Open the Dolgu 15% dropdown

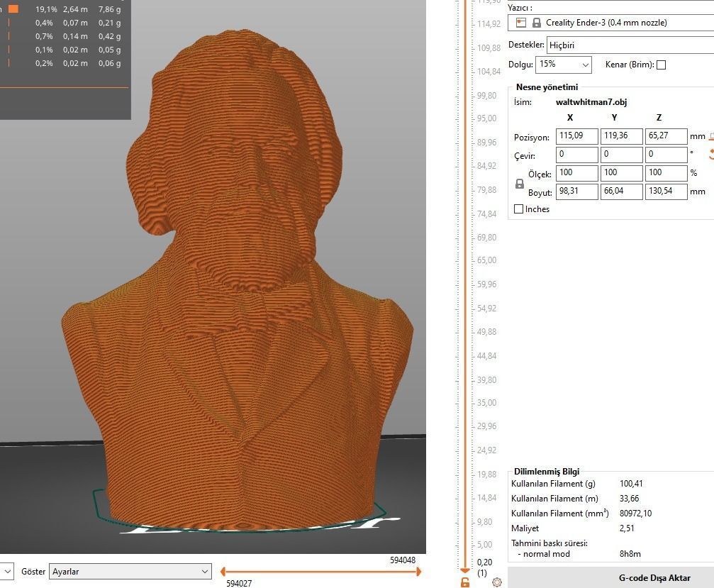pyautogui.click(x=563, y=65)
